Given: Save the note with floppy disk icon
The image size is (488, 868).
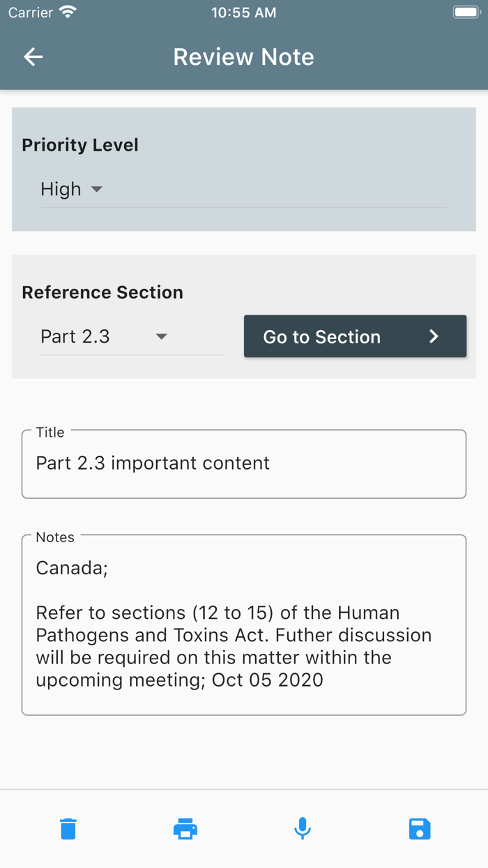Looking at the screenshot, I should coord(420,829).
